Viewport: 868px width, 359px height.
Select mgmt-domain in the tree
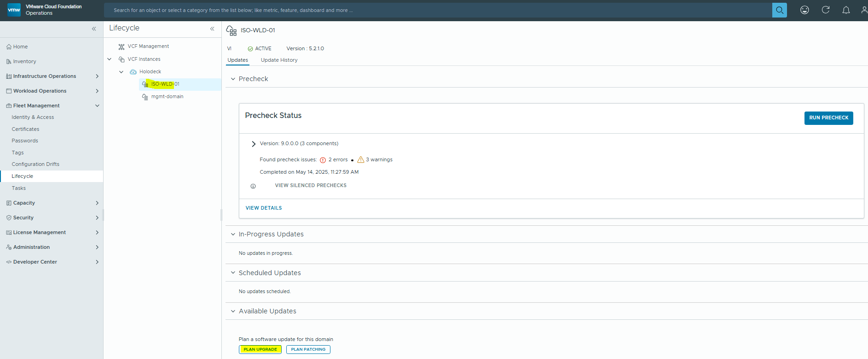[167, 97]
